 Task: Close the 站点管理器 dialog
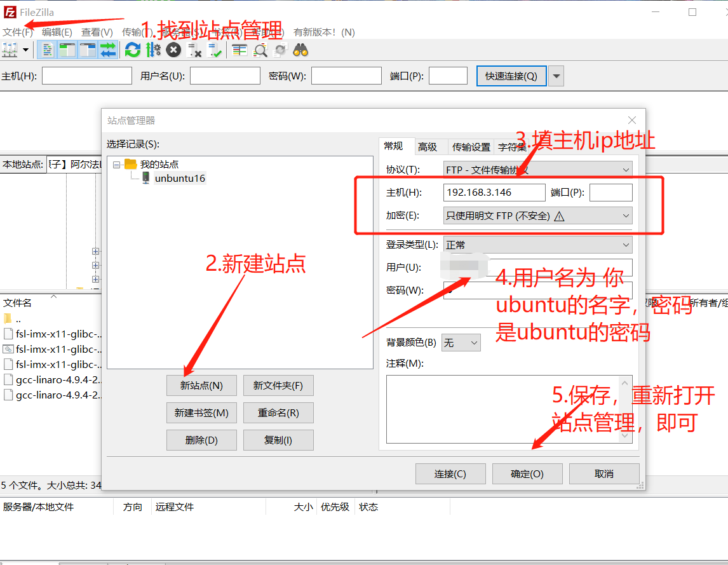tap(632, 120)
